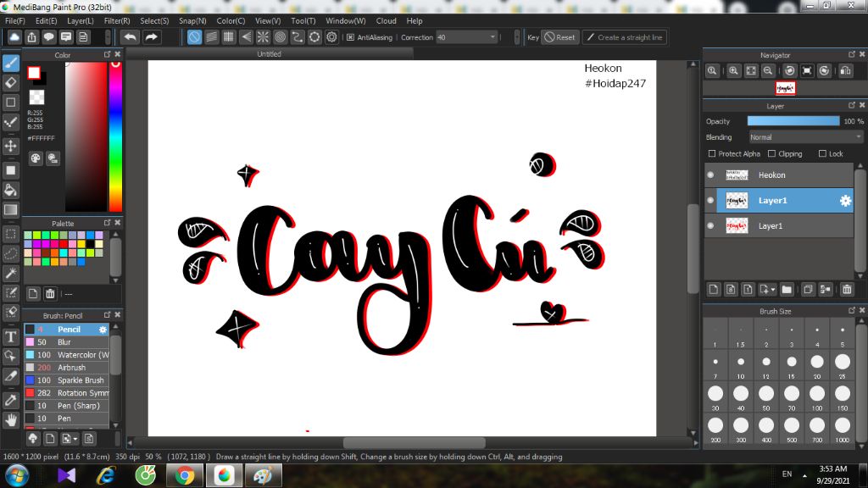The width and height of the screenshot is (868, 488).
Task: Click the rainbow hue slider in Color panel
Action: 115,136
